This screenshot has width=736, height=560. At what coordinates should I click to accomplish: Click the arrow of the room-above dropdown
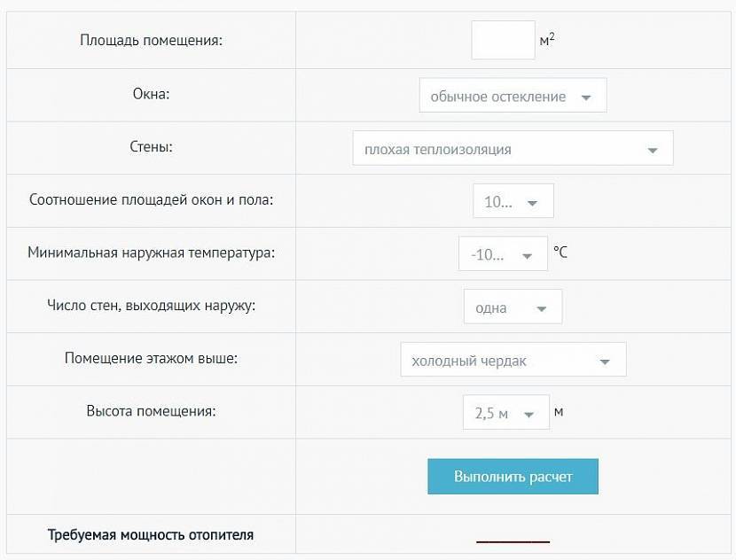[605, 362]
